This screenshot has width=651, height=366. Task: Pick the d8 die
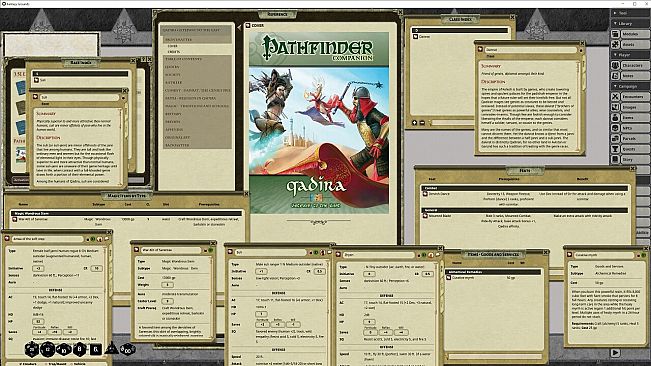tap(79, 349)
